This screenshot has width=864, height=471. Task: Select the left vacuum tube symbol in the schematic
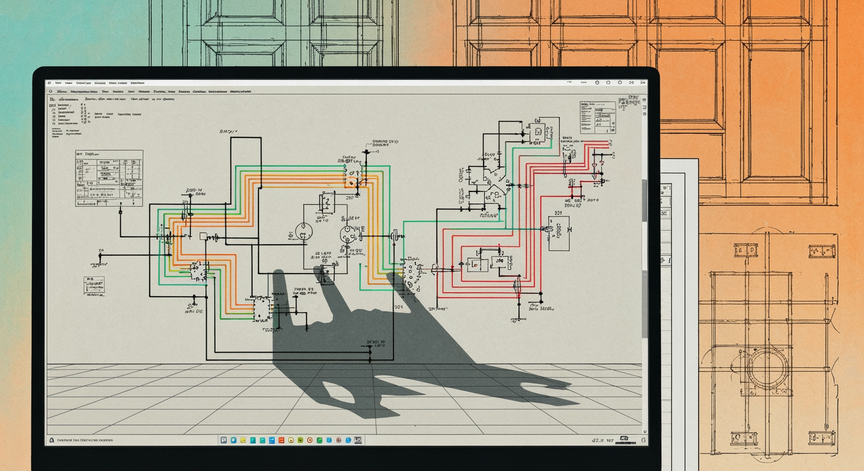point(303,231)
